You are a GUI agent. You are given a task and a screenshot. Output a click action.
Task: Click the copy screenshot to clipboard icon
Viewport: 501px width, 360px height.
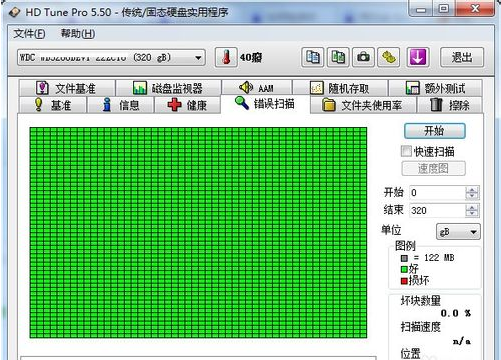tap(338, 57)
